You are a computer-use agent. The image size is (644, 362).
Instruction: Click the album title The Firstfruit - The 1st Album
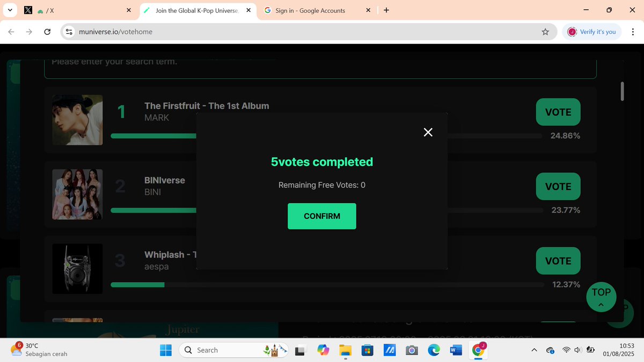[x=207, y=106]
